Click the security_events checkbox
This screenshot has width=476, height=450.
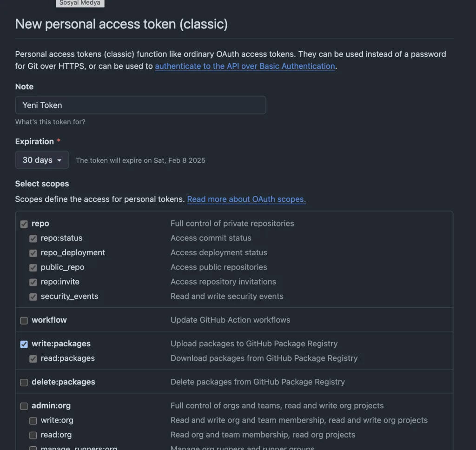click(33, 297)
